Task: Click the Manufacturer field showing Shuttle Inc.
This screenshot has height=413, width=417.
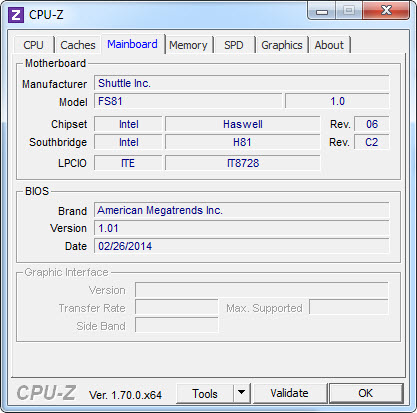Action: [x=242, y=83]
